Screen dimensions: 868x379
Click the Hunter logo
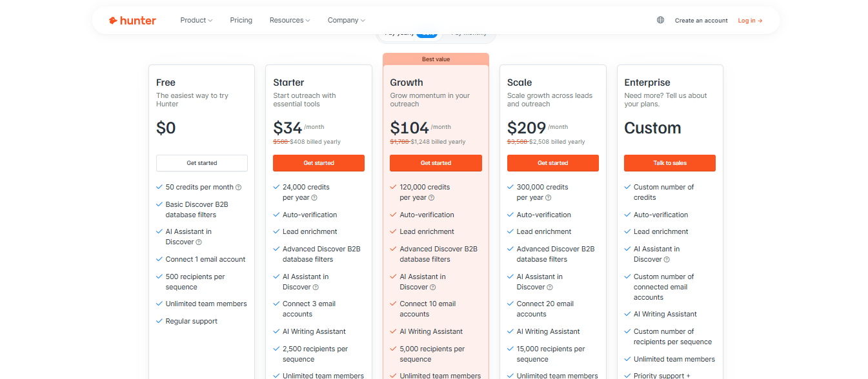click(x=132, y=20)
